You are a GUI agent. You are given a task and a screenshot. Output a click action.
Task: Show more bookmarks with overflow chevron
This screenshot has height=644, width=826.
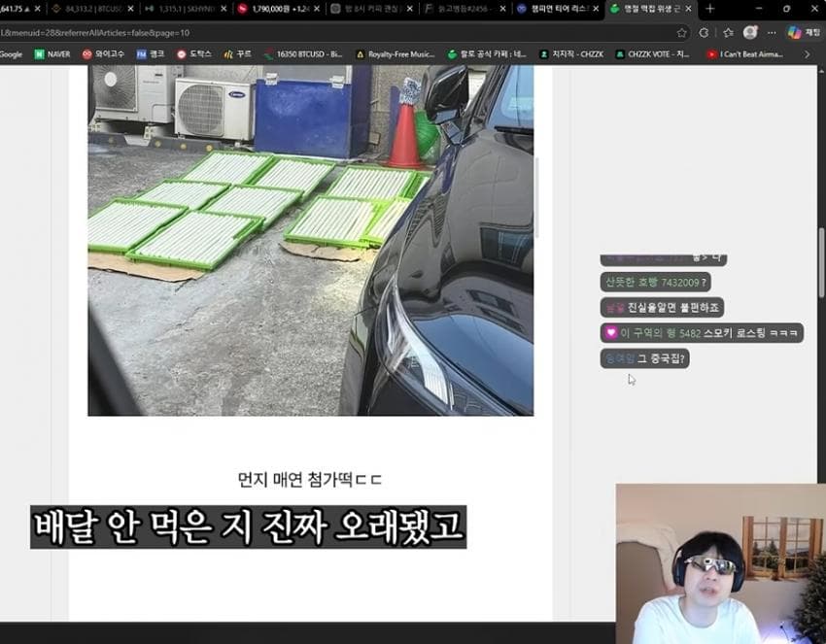pyautogui.click(x=807, y=54)
